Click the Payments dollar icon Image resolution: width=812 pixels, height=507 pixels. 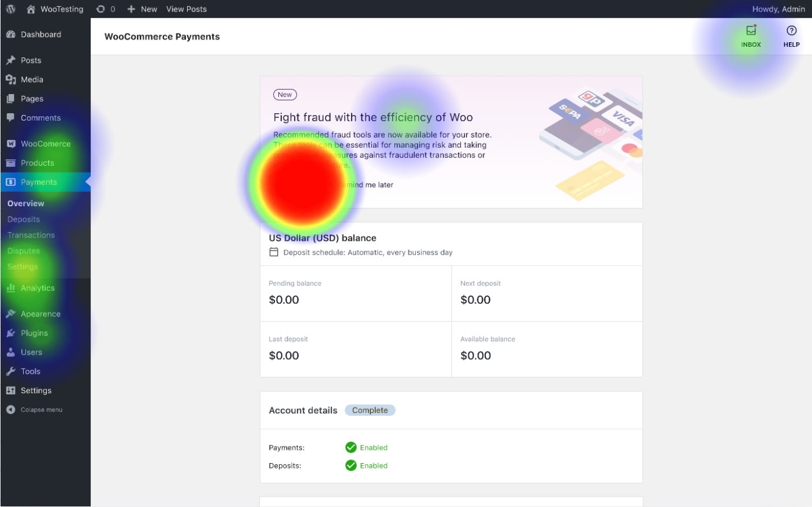10,182
